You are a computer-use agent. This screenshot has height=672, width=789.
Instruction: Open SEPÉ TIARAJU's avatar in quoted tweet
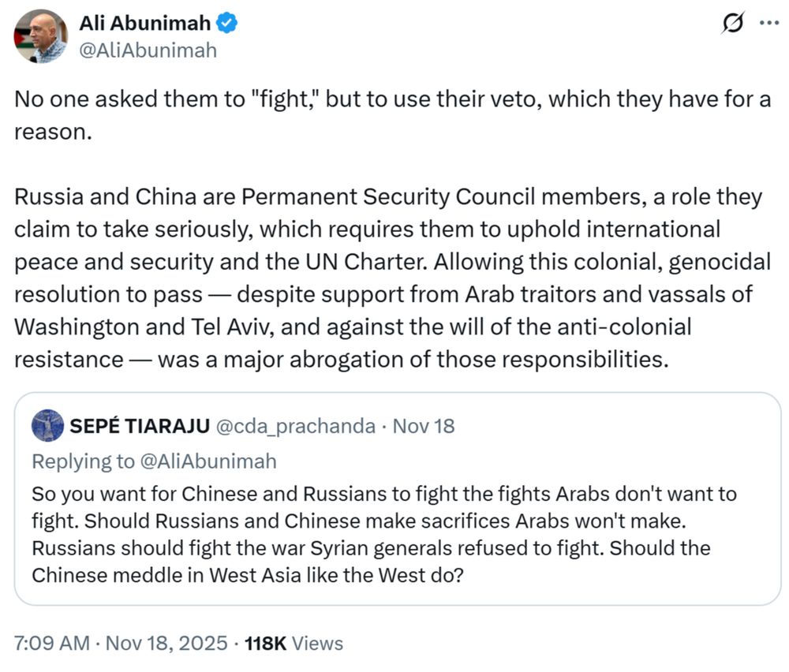48,426
